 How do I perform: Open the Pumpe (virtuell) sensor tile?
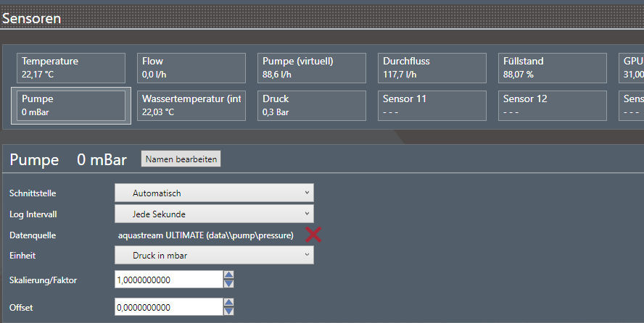312,67
